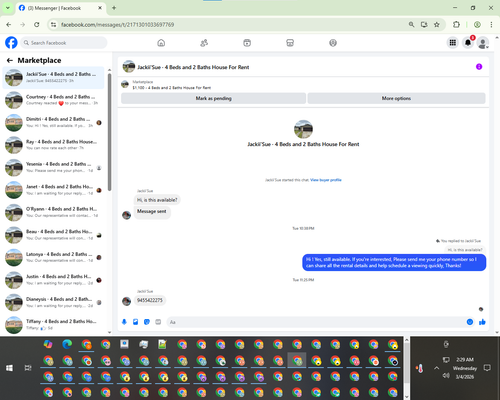500x400 pixels.
Task: Click the Search Facebook field
Action: [64, 43]
